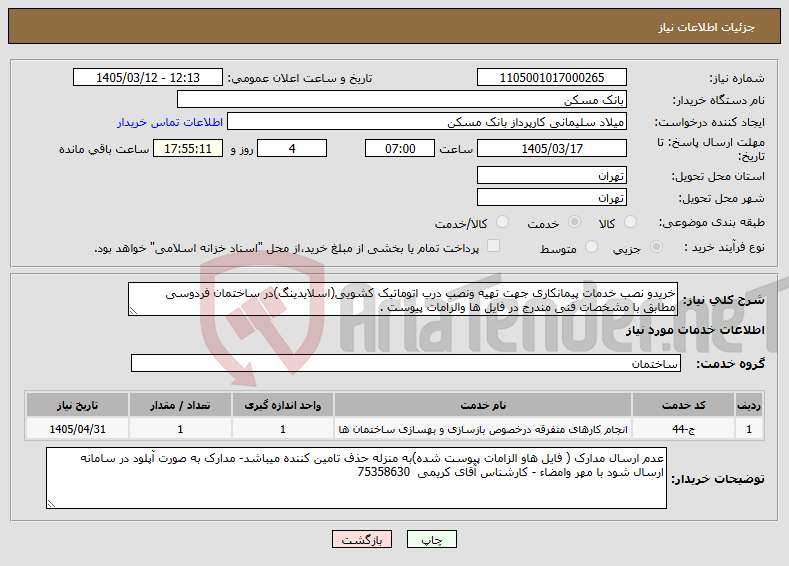Select the کالا radio button
The width and height of the screenshot is (789, 566).
coord(630,222)
